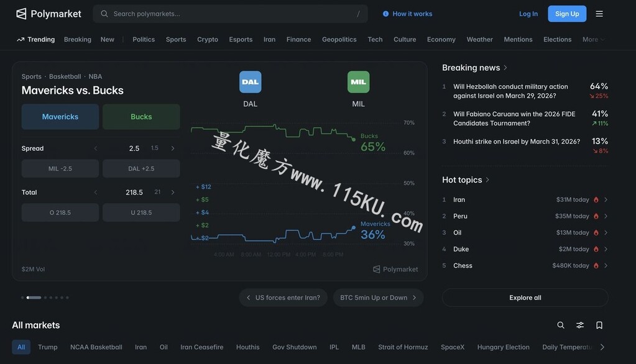The height and width of the screenshot is (364, 636).
Task: Click the flame icon on Peru topic
Action: pyautogui.click(x=596, y=216)
